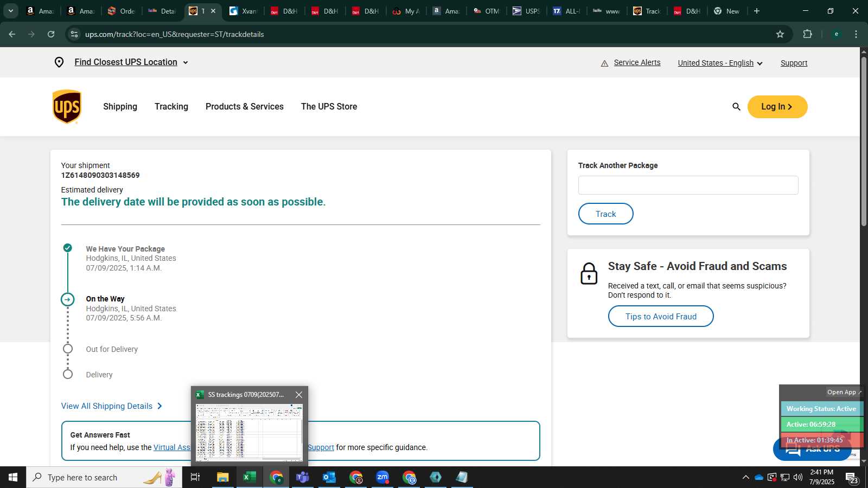Open File Explorer from the taskbar
Viewport: 868px width, 488px height.
click(x=223, y=477)
